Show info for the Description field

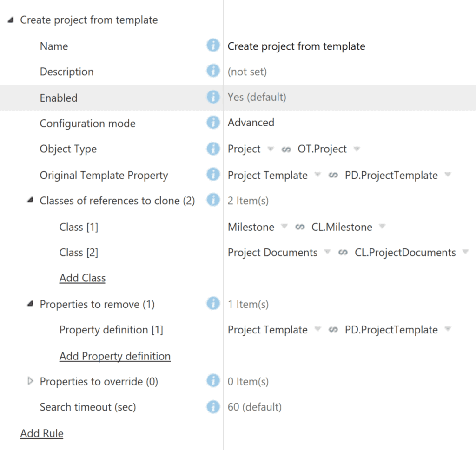[x=213, y=71]
